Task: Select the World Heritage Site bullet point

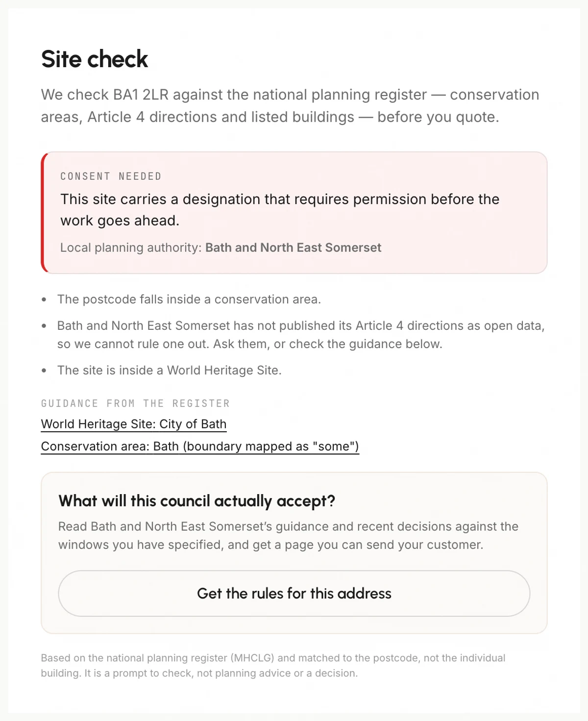Action: [170, 371]
